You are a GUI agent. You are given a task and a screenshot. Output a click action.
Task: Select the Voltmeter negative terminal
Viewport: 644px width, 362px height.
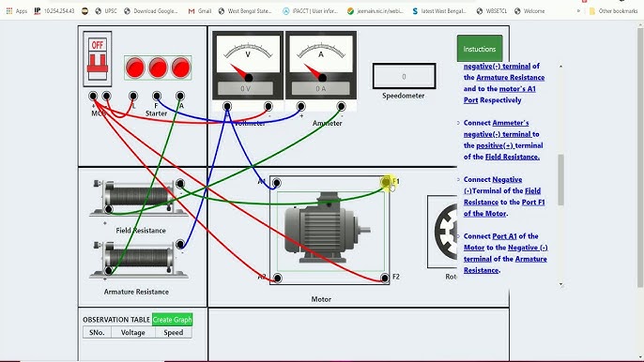click(268, 106)
